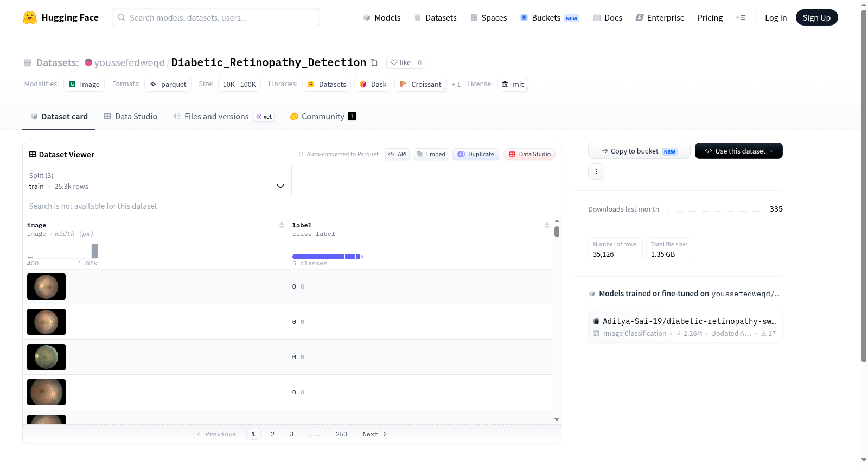This screenshot has height=465, width=868.
Task: Open the Buckets nav item
Action: click(x=550, y=17)
